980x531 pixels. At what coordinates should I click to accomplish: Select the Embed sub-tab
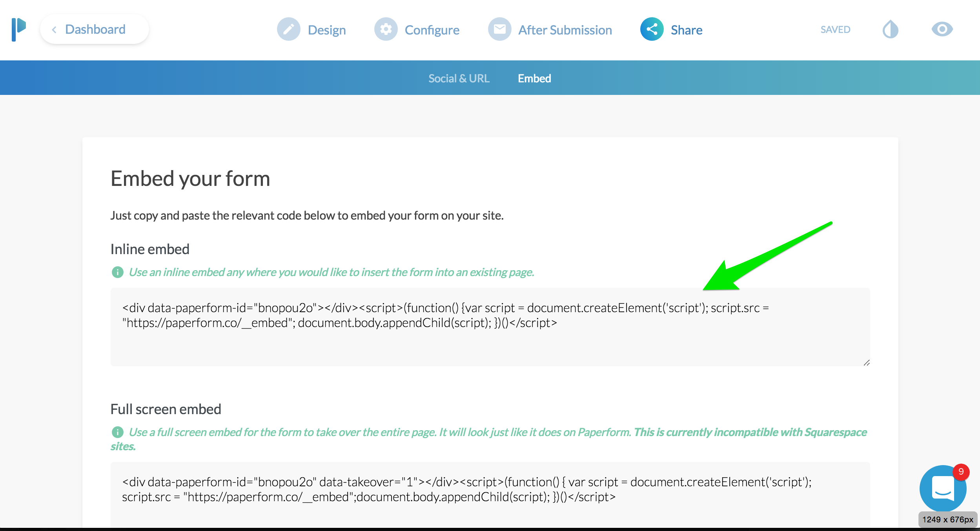click(534, 78)
